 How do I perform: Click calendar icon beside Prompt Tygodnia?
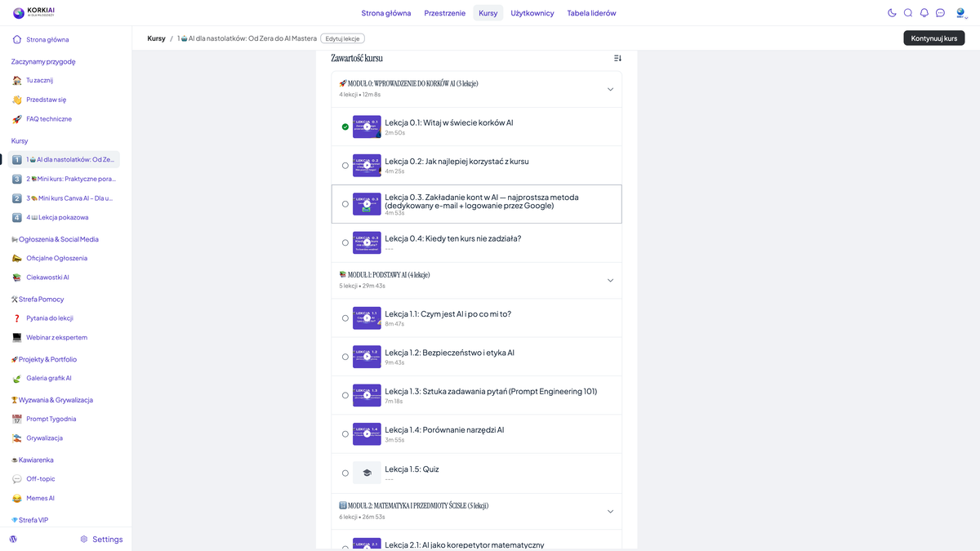(x=17, y=419)
